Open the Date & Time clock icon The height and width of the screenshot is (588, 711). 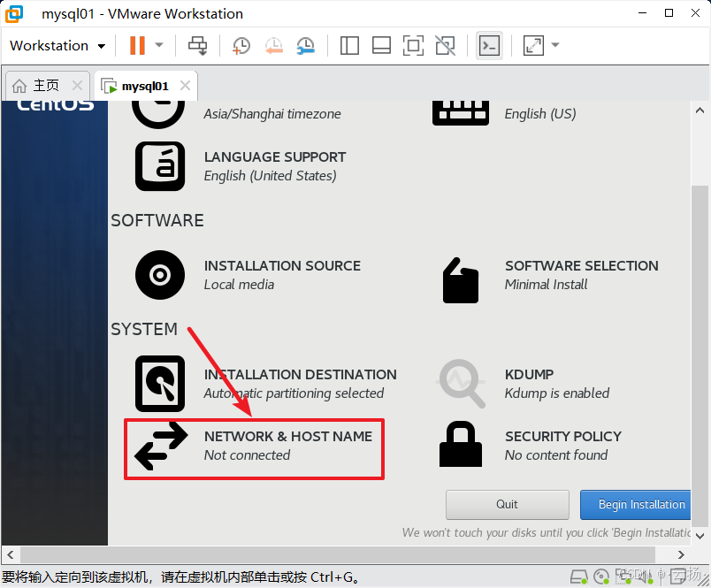click(158, 113)
